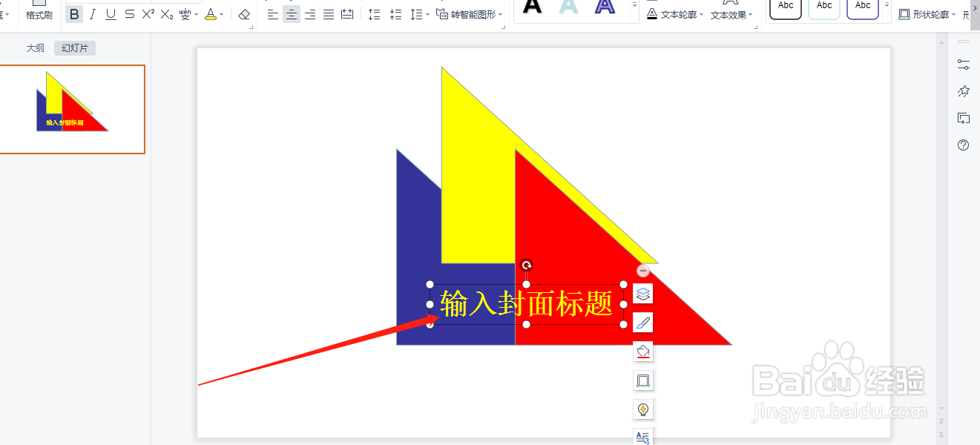Image resolution: width=980 pixels, height=445 pixels.
Task: Click the floating shape fill bucket icon
Action: [x=643, y=352]
